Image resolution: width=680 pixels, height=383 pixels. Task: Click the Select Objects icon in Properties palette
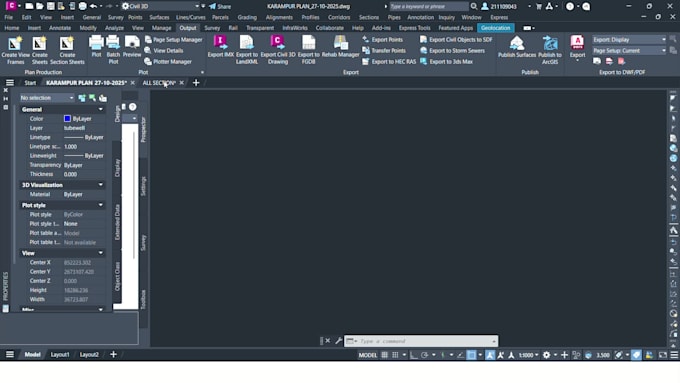(x=92, y=98)
